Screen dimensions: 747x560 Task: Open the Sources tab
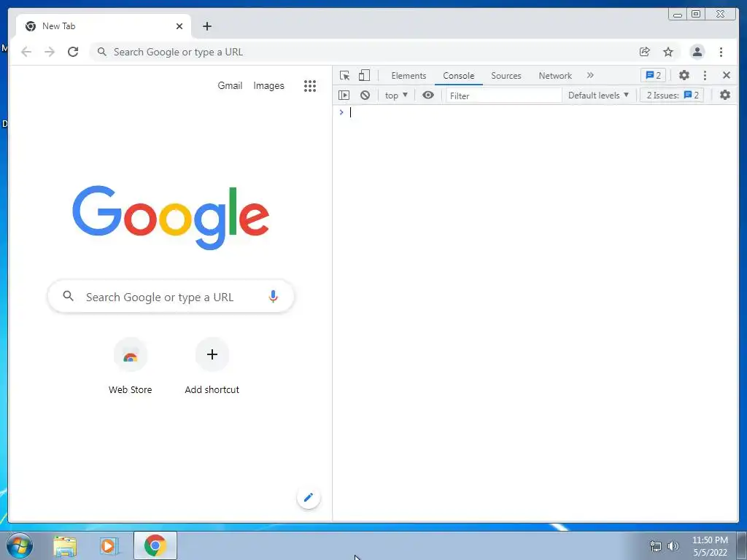point(506,76)
